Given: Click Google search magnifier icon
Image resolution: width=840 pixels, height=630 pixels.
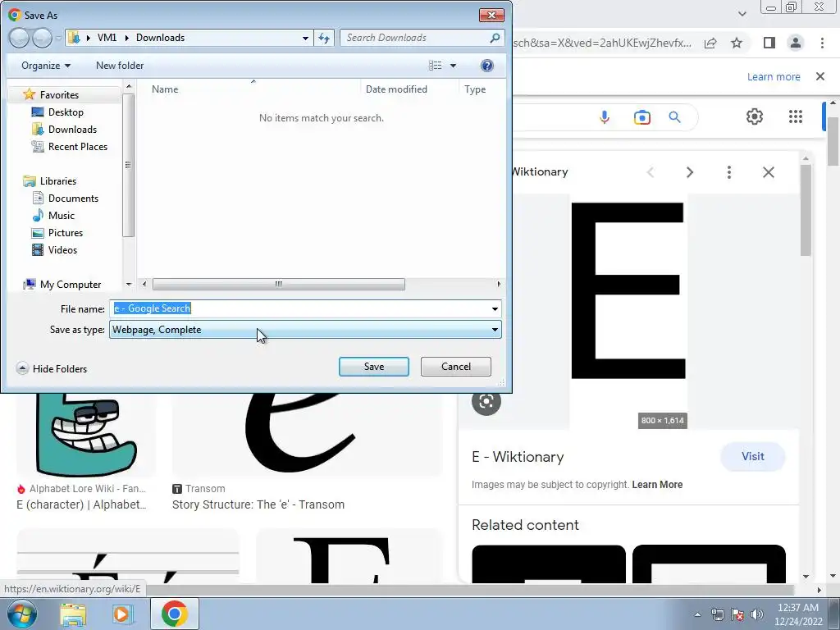Looking at the screenshot, I should [x=674, y=116].
